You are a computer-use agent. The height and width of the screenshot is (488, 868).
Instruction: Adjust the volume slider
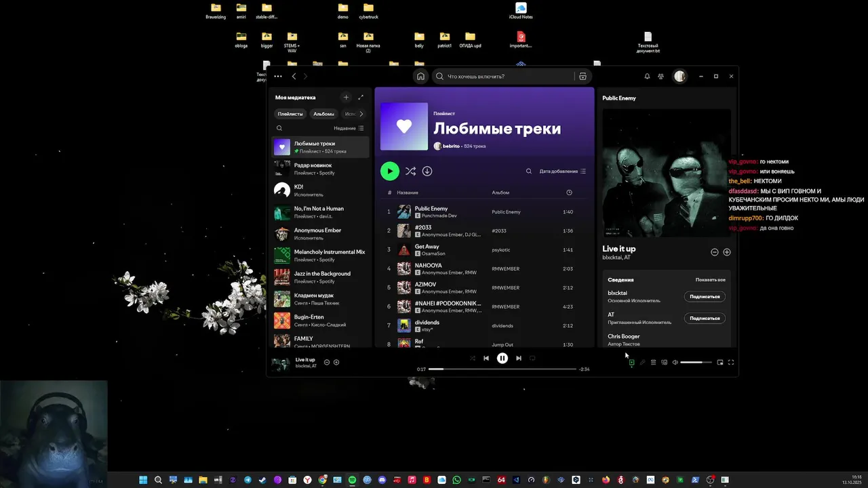pyautogui.click(x=696, y=363)
